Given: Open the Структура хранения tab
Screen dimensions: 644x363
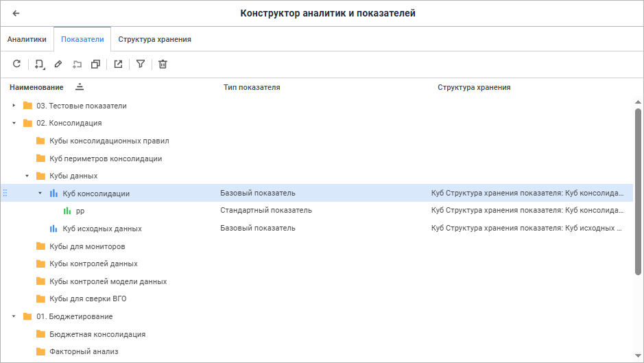Looking at the screenshot, I should click(x=154, y=39).
